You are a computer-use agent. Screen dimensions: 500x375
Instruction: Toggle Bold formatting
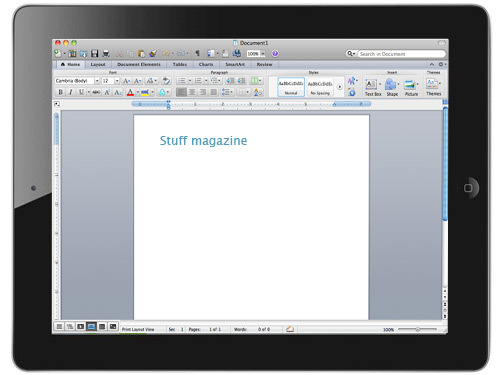pyautogui.click(x=60, y=92)
